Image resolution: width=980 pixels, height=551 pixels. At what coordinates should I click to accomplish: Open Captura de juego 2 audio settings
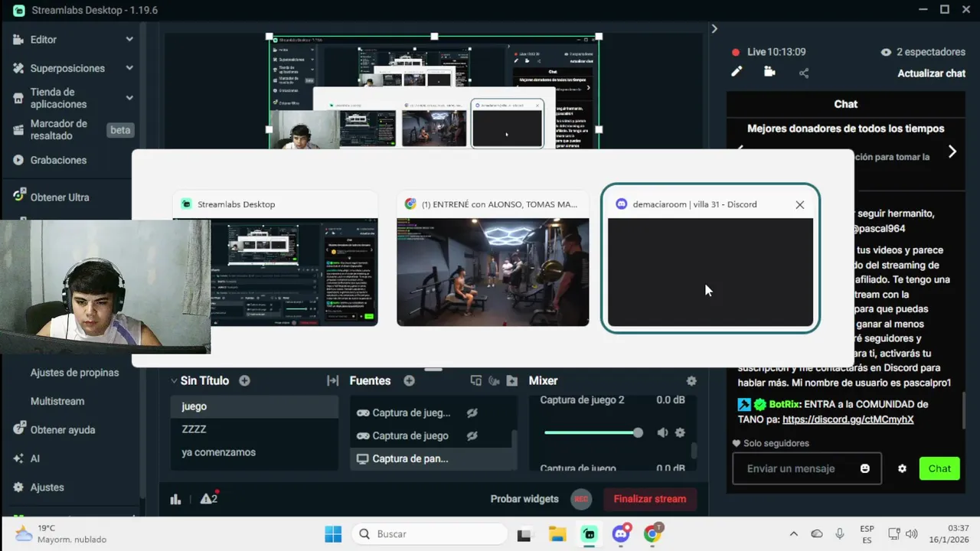(680, 432)
